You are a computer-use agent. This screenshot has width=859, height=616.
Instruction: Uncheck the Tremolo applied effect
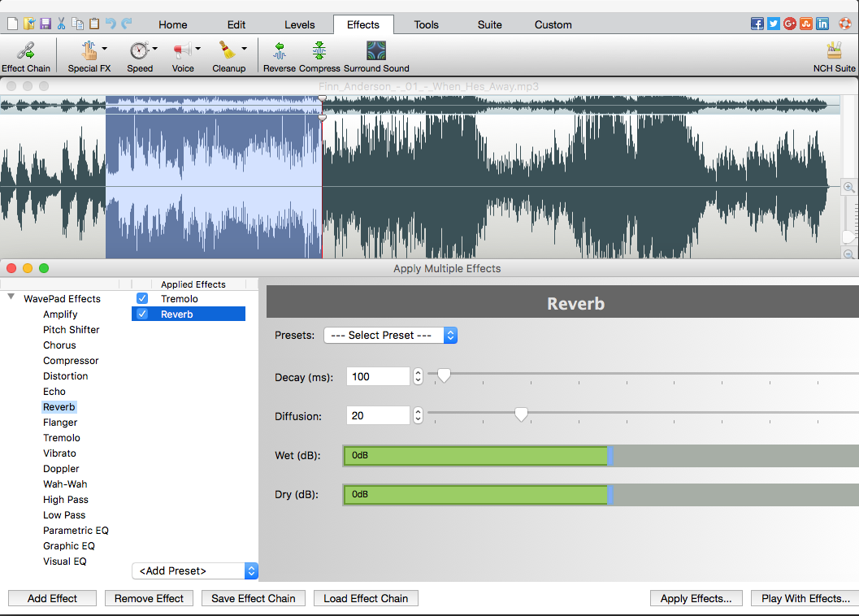pos(142,297)
